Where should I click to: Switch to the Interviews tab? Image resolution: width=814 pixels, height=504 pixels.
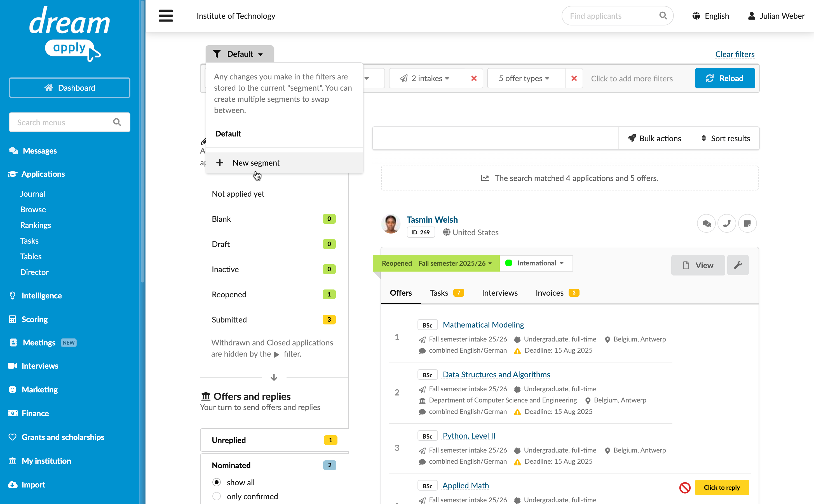(499, 293)
